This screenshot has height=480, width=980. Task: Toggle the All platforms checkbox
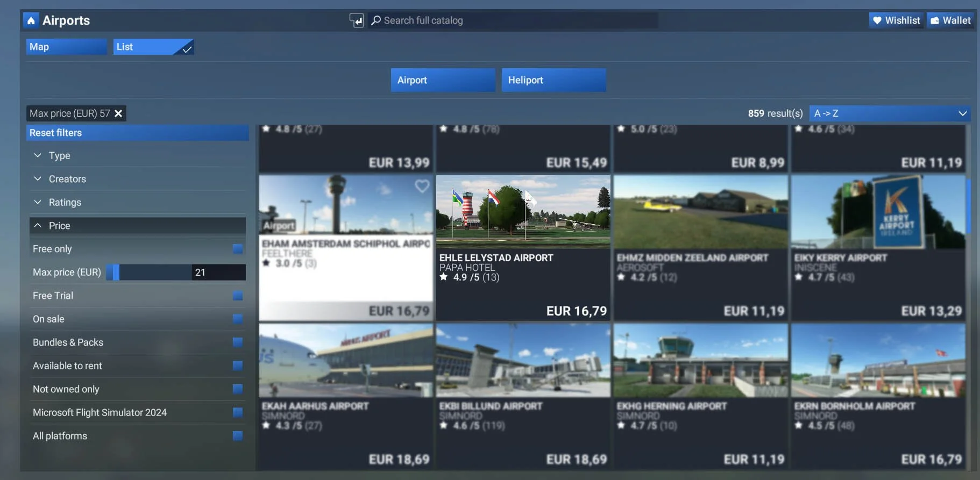(x=237, y=435)
